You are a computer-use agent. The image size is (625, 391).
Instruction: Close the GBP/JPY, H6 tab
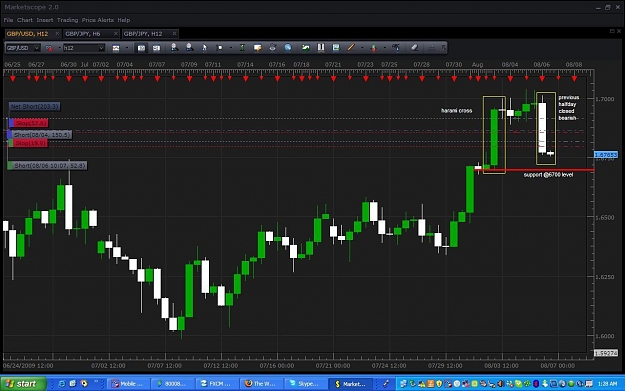click(x=116, y=34)
